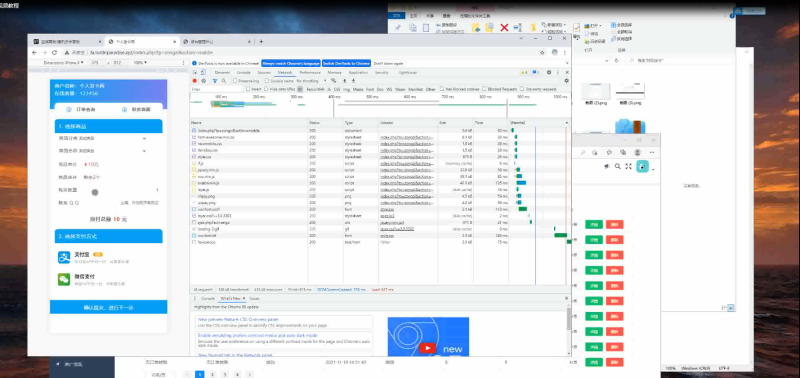The image size is (800, 378).
Task: Open the Chrome new tab plus button
Action: coord(261,41)
